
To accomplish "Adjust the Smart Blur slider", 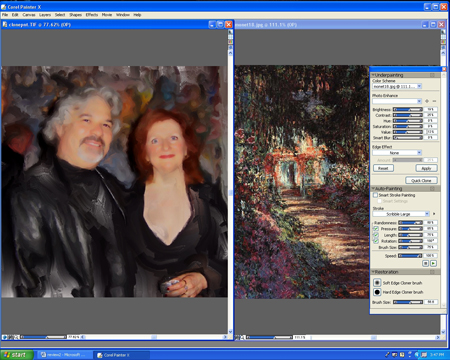I will point(408,138).
